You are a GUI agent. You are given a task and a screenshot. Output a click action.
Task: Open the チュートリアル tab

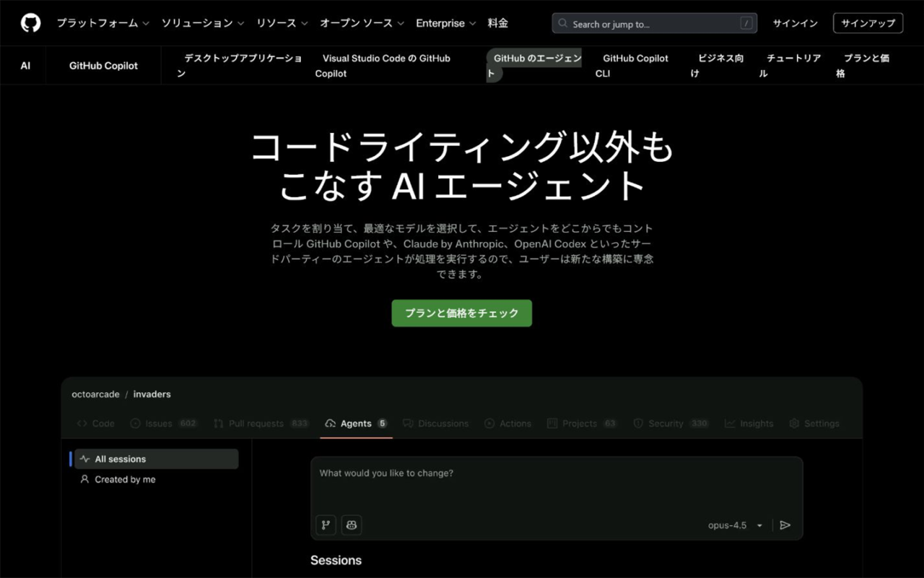click(790, 66)
